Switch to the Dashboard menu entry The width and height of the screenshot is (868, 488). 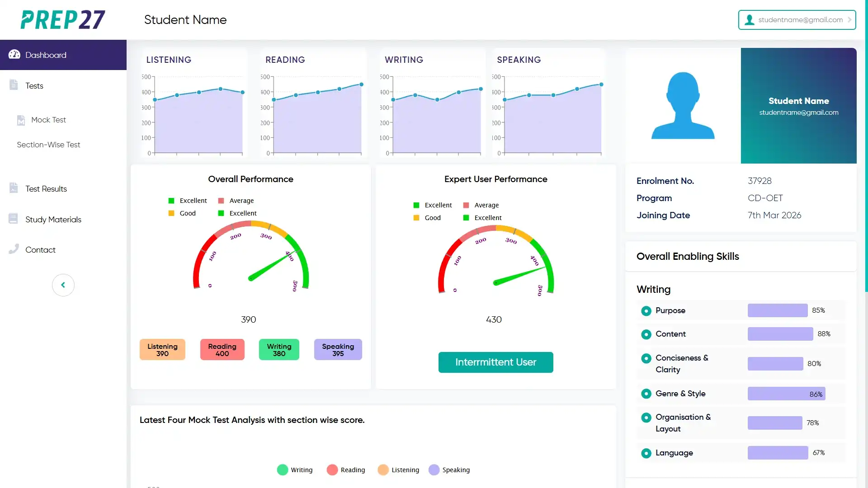45,54
